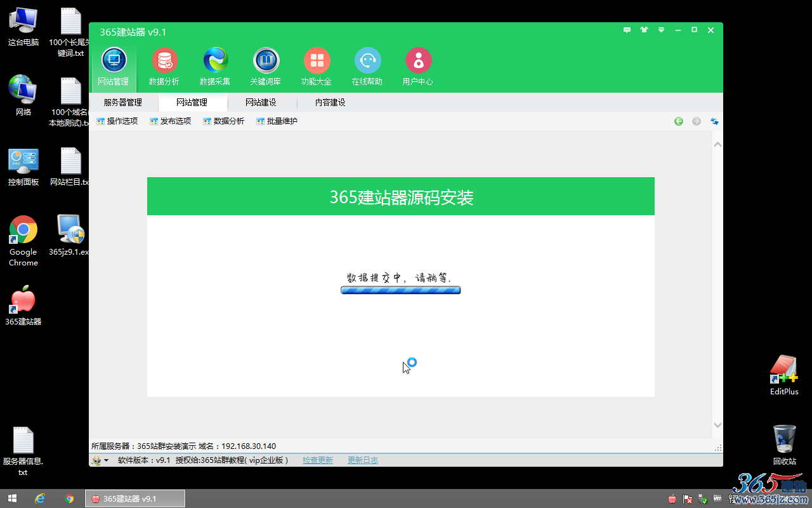Select the 100个长尾关键词.txt desktop file
Viewport: 812px width, 508px height.
pos(70,32)
